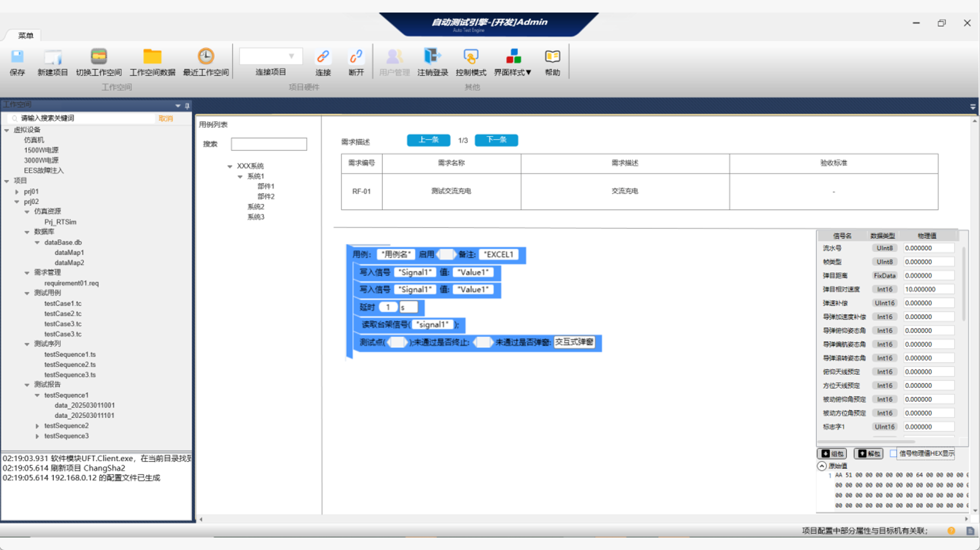980x550 pixels.
Task: Click the use case list search (搜索) input field
Action: click(x=269, y=144)
